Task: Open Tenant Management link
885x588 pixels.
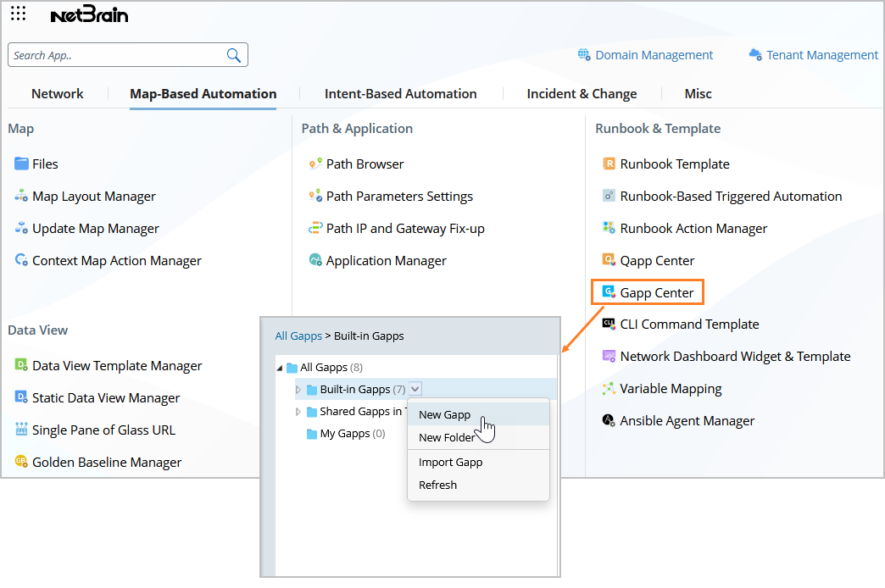Action: pyautogui.click(x=821, y=55)
